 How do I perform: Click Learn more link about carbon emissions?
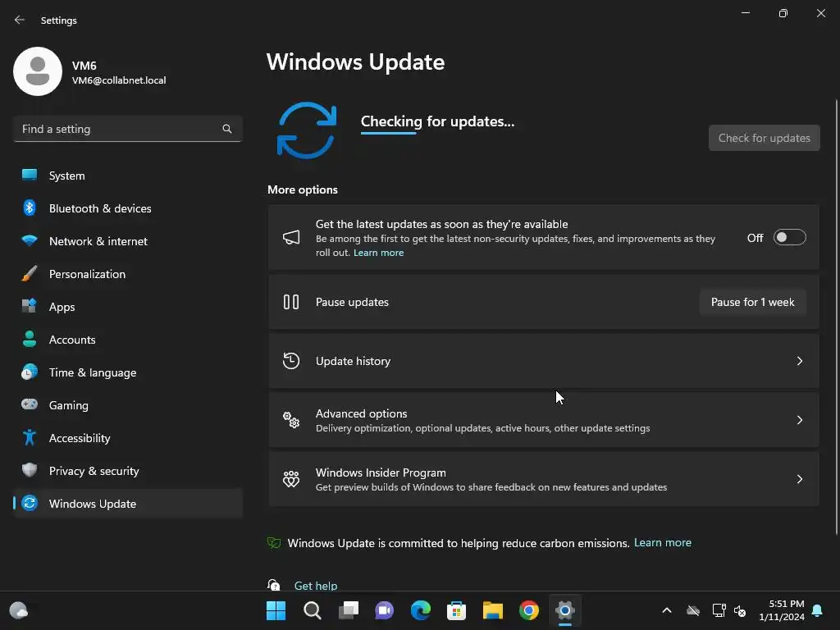tap(663, 542)
